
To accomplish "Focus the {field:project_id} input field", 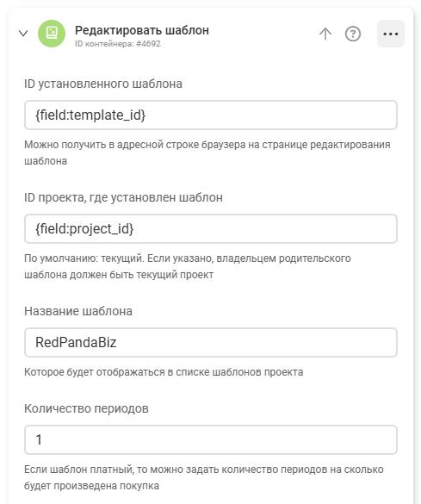I will tap(211, 229).
